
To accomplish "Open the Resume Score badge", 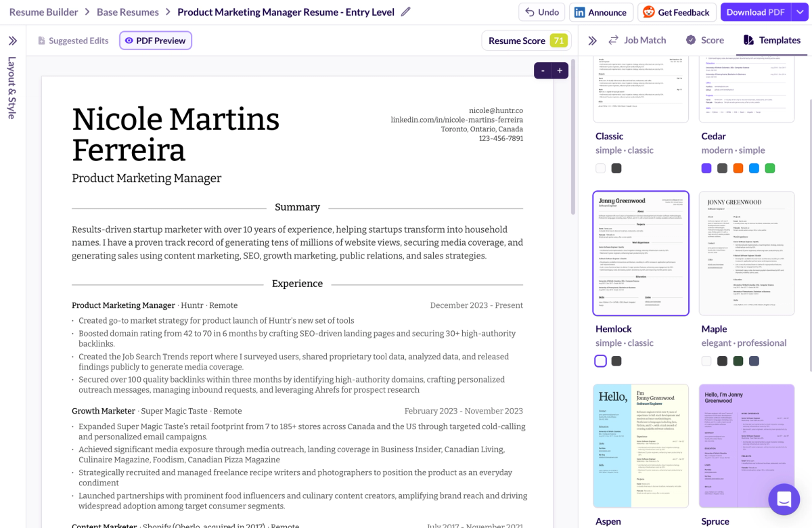I will pos(526,41).
